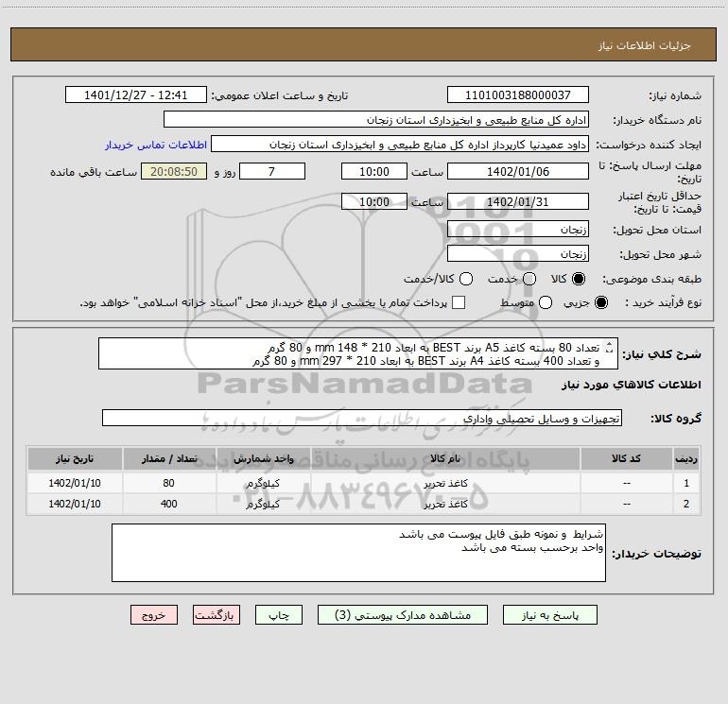This screenshot has height=704, width=728.
Task: Click the delivery city field زنجان
Action: tap(518, 254)
